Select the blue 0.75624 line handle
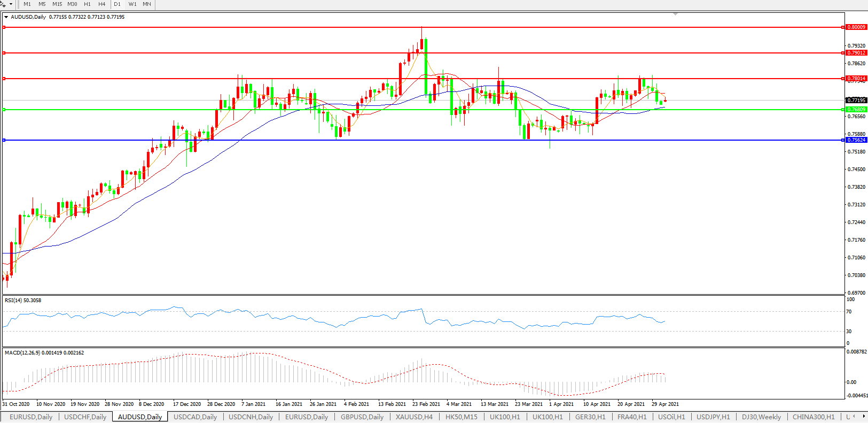Image resolution: width=868 pixels, height=423 pixels. (x=4, y=140)
